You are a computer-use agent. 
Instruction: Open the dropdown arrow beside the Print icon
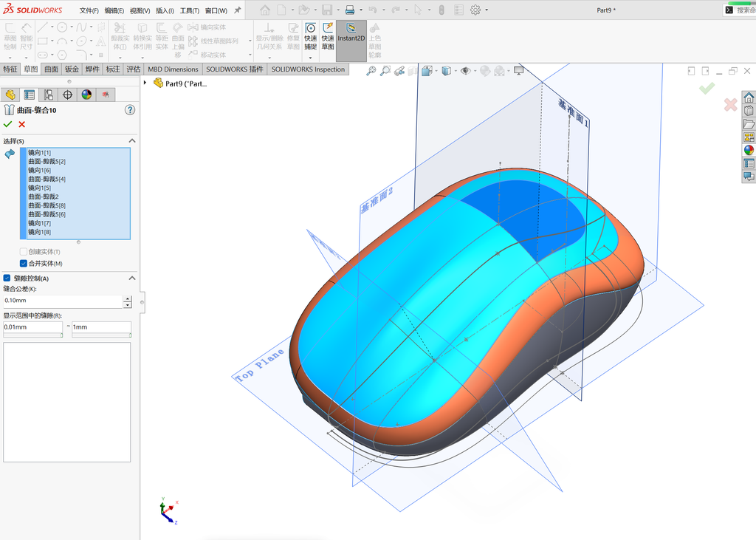(360, 10)
